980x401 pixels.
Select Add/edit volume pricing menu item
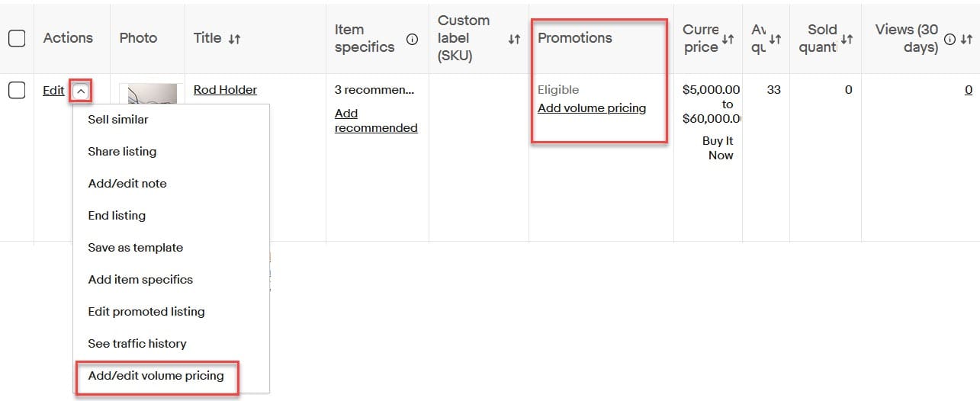[x=156, y=376]
